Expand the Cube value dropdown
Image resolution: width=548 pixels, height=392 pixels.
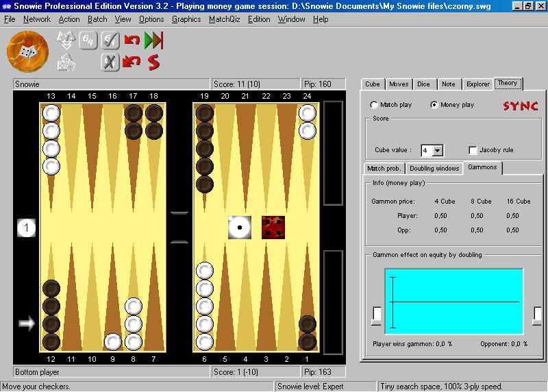point(438,151)
